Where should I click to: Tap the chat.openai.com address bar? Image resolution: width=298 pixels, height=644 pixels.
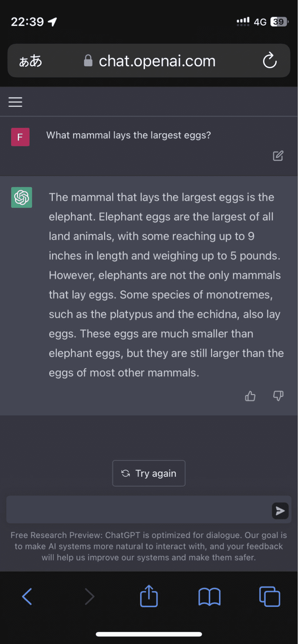coord(157,61)
